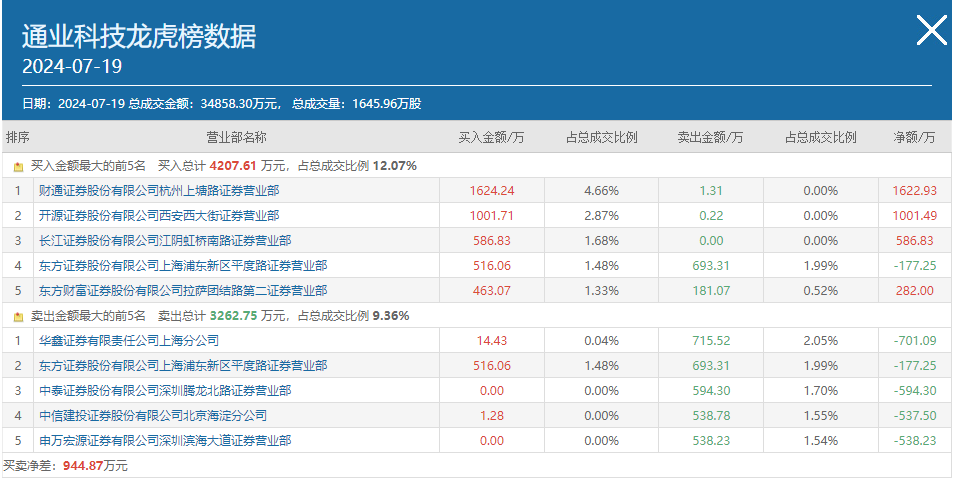Open 中信建投证券股份有限公司北京海淀分公司 link

click(x=153, y=416)
